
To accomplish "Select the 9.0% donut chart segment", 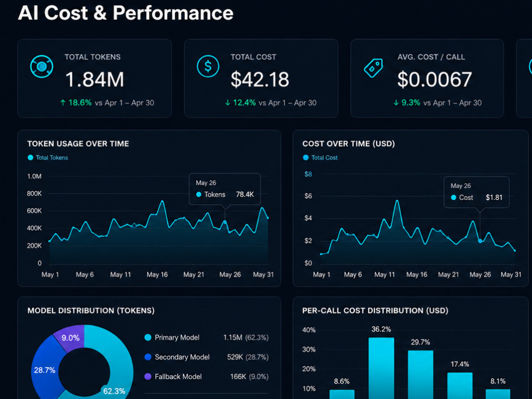I will (71, 337).
